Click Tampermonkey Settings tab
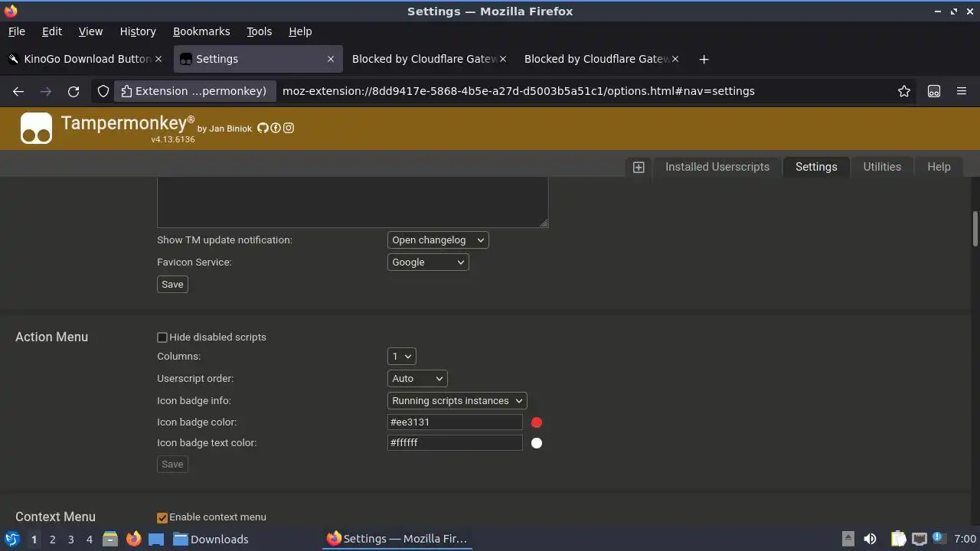Screen dimensions: 980x551 816,167
